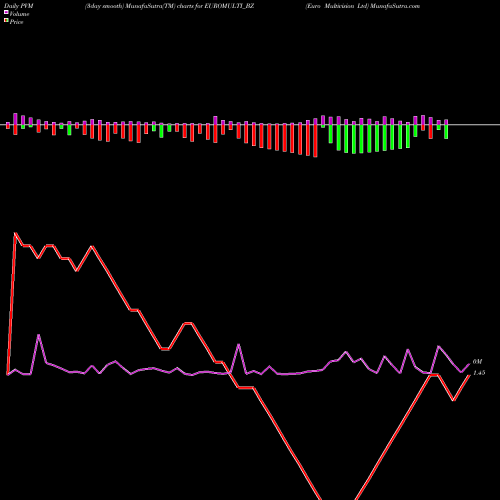Click the 1.45 price value label
Screen dimensions: 500x500
coord(479,373)
